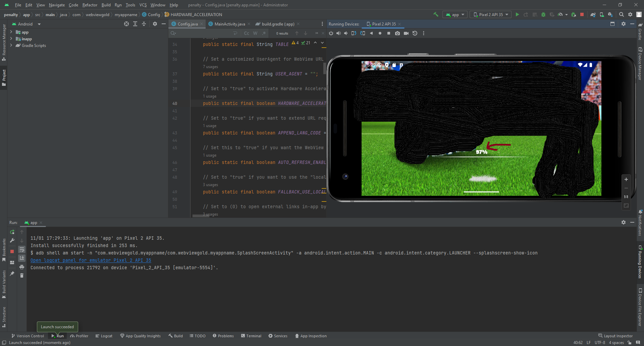Screen dimensions: 644x346
Task: Toggle the Resource Manager side tab
Action: pos(4,42)
